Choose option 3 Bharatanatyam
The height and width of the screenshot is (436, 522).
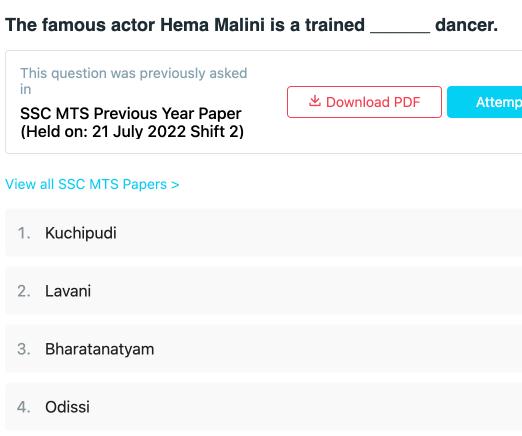point(263,349)
